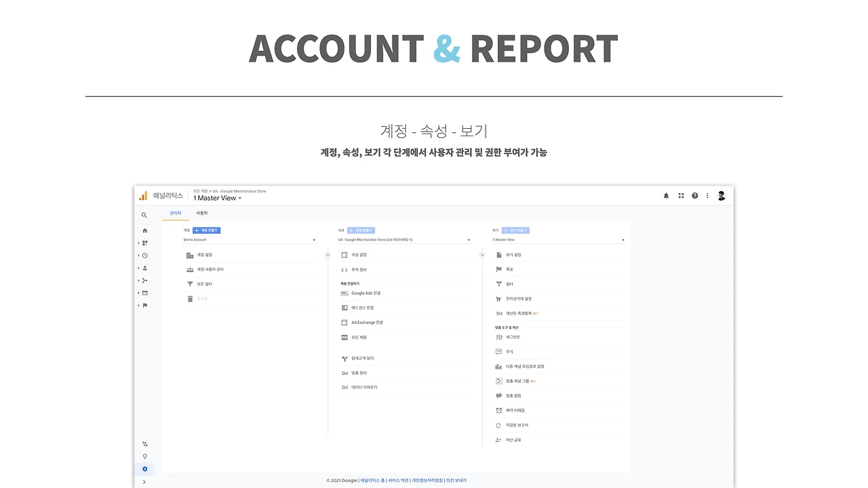Image resolution: width=868 pixels, height=488 pixels.
Task: Click the 보기 만들기 button
Action: (515, 230)
